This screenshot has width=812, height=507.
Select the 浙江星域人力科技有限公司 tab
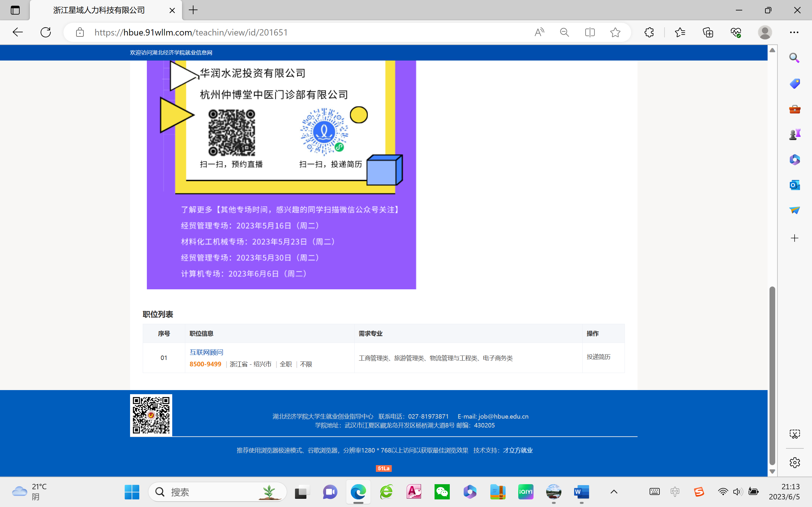coord(99,10)
